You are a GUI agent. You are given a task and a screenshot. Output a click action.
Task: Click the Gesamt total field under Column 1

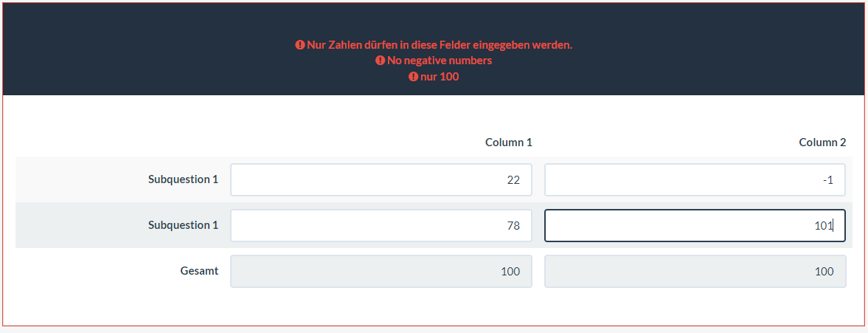pos(381,271)
